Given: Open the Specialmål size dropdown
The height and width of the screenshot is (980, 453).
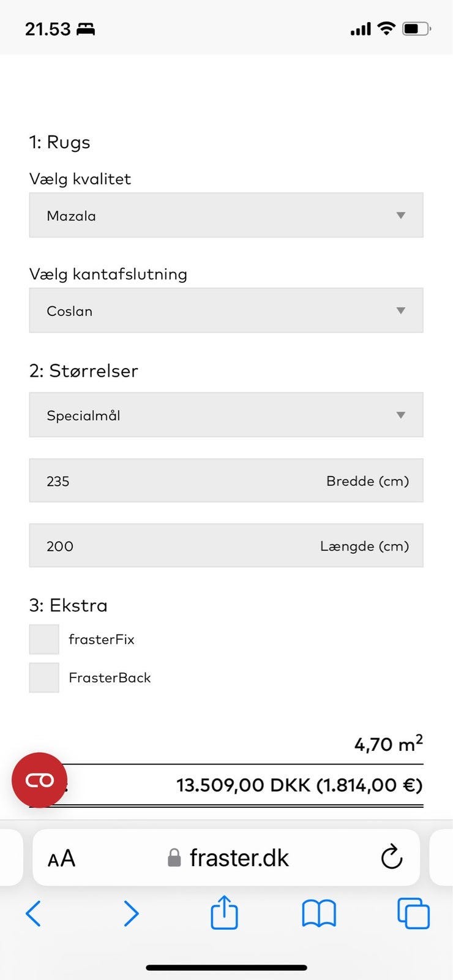Looking at the screenshot, I should click(x=226, y=415).
